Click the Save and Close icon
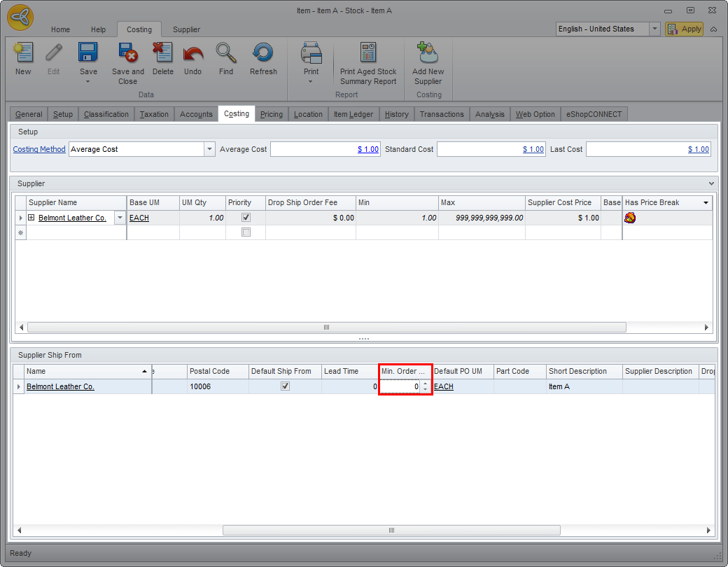 127,54
